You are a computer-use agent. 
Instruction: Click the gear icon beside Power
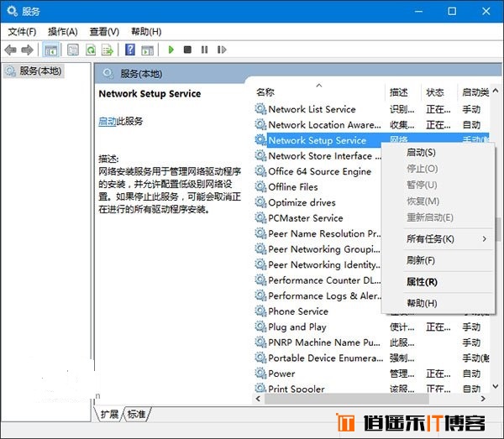pyautogui.click(x=260, y=374)
